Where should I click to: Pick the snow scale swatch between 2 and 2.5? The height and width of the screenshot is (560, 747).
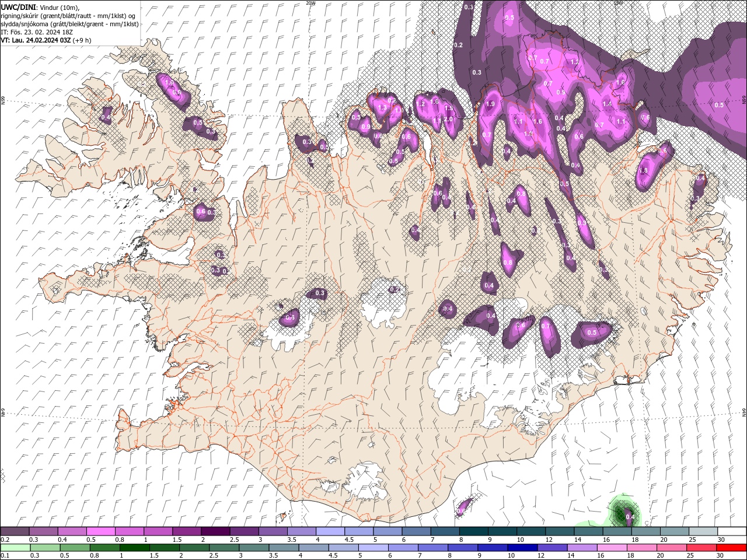[215, 531]
